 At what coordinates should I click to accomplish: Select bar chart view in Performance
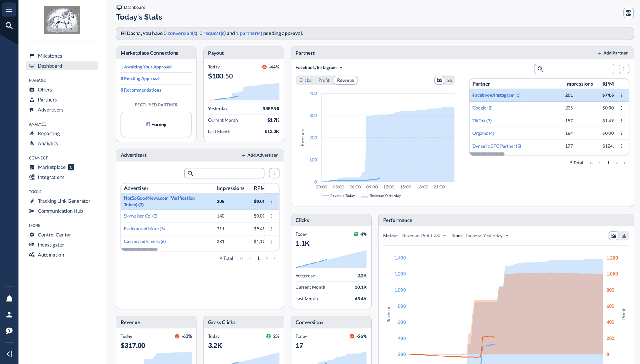tap(624, 236)
